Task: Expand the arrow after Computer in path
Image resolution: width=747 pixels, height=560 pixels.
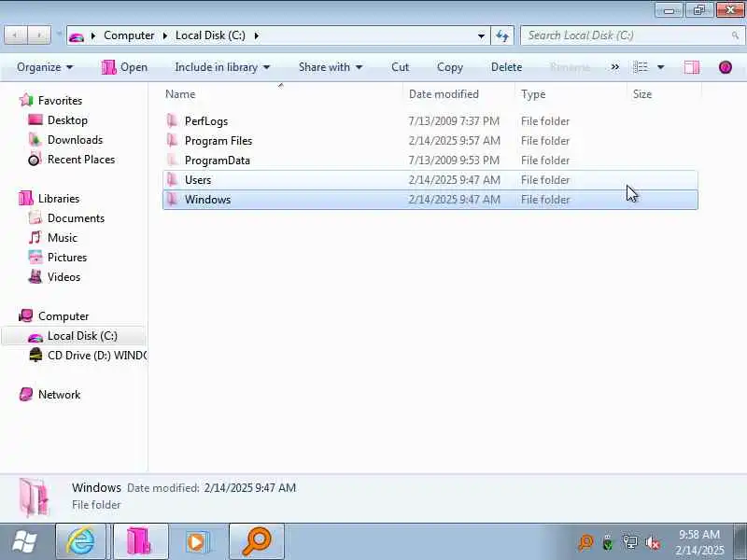Action: pos(165,35)
